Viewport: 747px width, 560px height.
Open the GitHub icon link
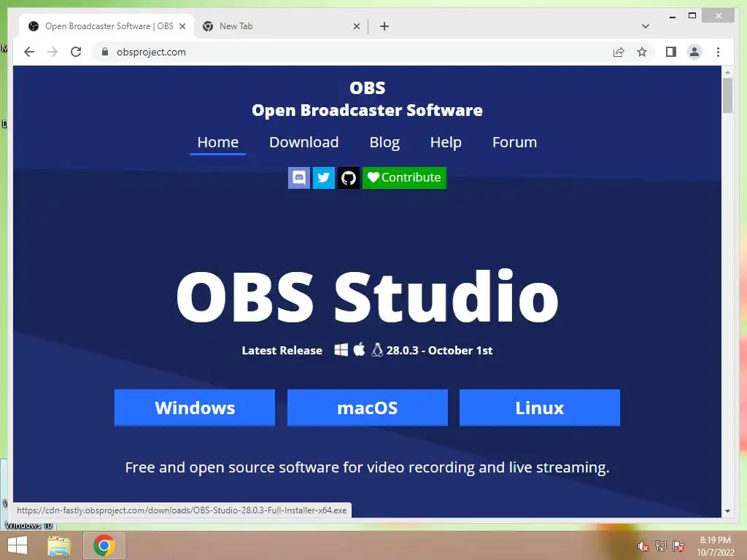coord(348,178)
